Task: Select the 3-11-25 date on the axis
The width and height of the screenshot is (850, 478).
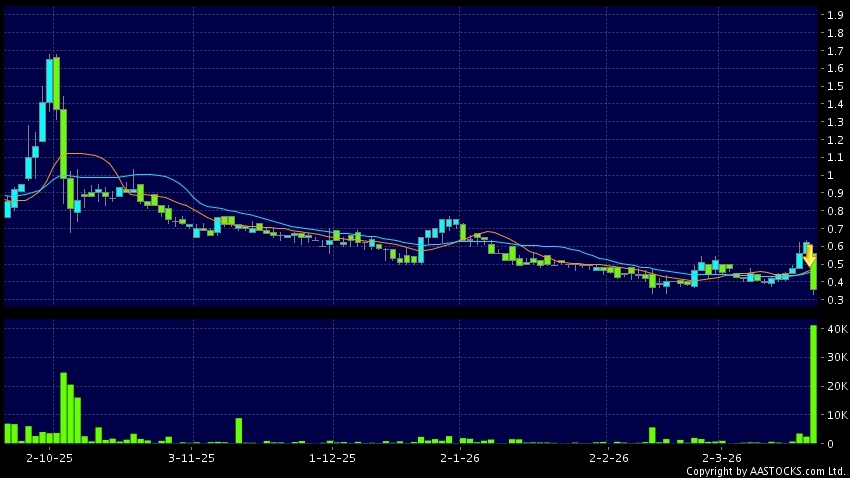Action: [192, 458]
